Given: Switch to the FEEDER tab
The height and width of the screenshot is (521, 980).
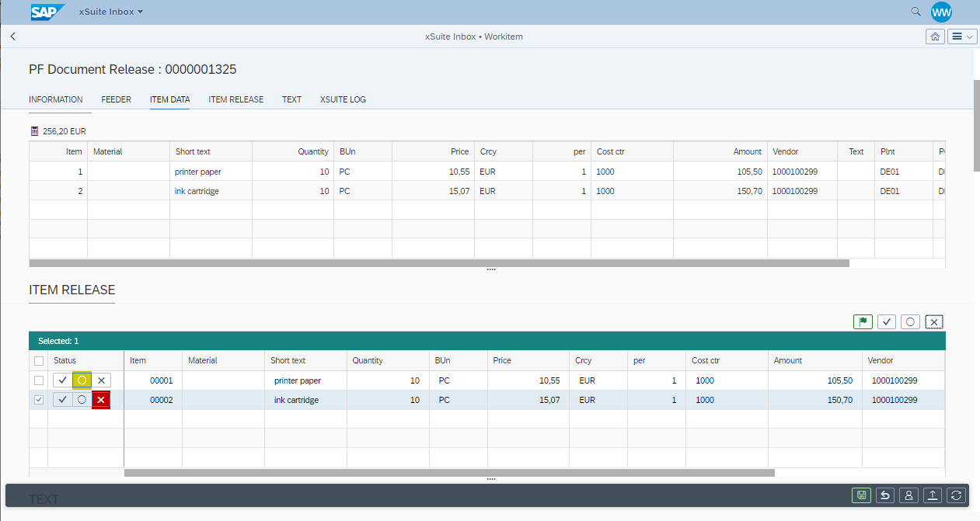Looking at the screenshot, I should (116, 99).
